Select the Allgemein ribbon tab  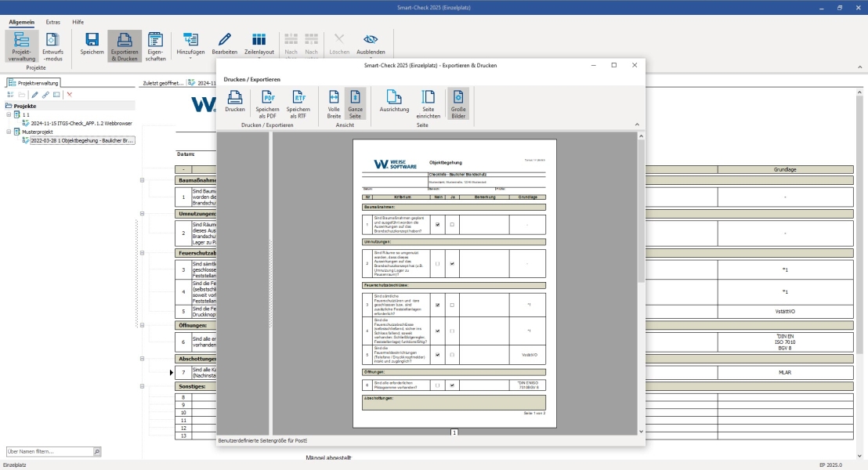[x=21, y=22]
